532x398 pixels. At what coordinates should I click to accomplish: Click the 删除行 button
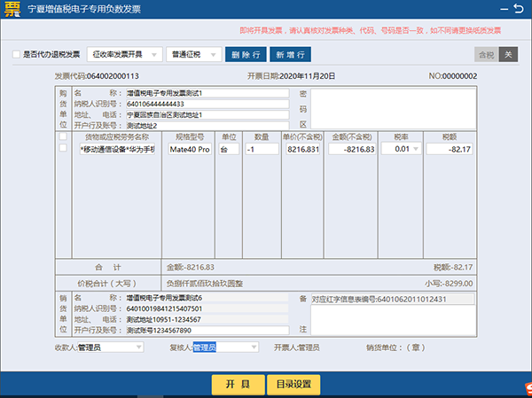coord(246,55)
